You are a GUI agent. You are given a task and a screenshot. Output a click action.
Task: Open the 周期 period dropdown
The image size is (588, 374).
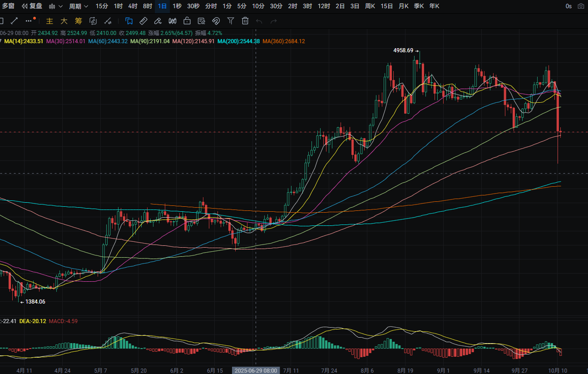[x=78, y=6]
